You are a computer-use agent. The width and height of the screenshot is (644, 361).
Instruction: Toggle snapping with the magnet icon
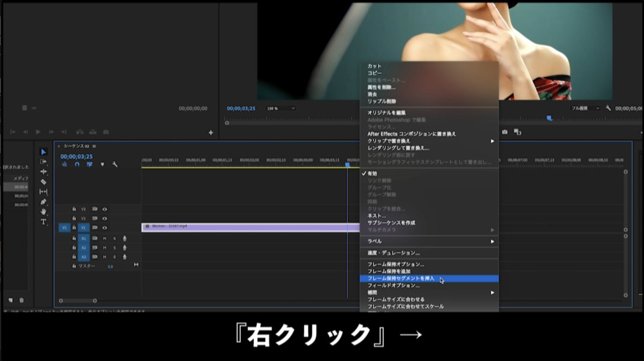tap(77, 165)
